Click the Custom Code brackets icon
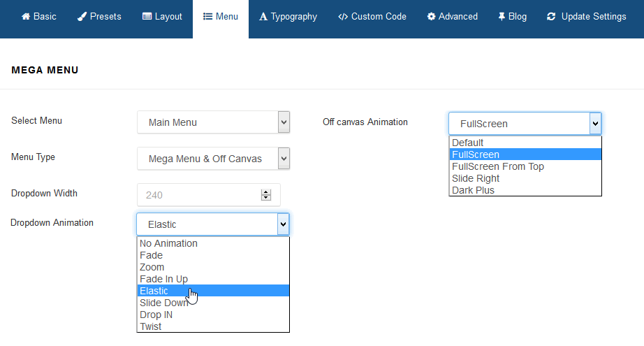The width and height of the screenshot is (644, 346). tap(342, 17)
